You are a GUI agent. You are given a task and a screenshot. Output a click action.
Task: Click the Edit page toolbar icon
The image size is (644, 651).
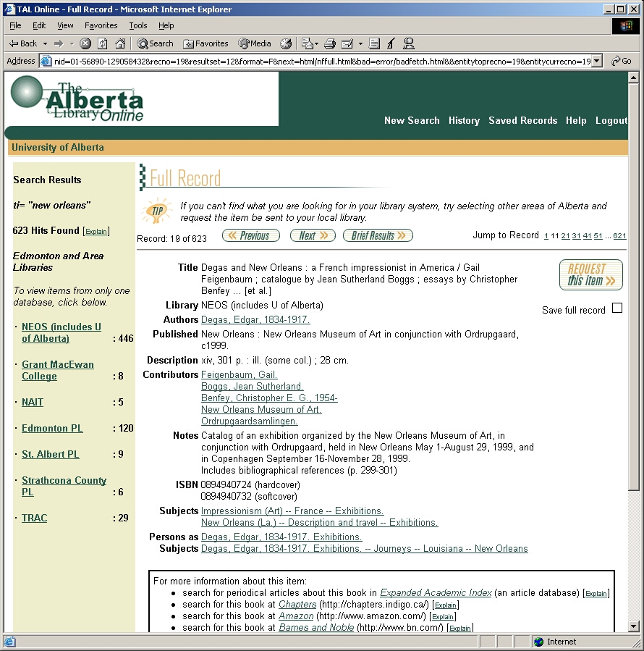347,43
